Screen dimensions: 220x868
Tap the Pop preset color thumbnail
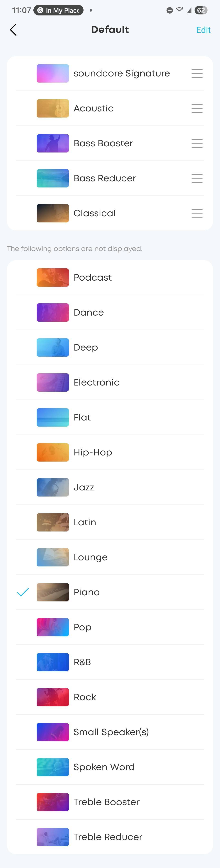coord(53,627)
